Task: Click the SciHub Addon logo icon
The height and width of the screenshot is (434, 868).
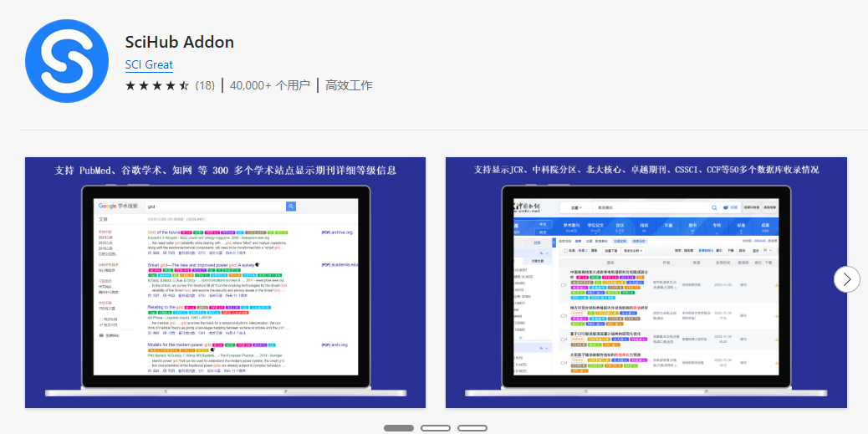Action: (x=66, y=61)
